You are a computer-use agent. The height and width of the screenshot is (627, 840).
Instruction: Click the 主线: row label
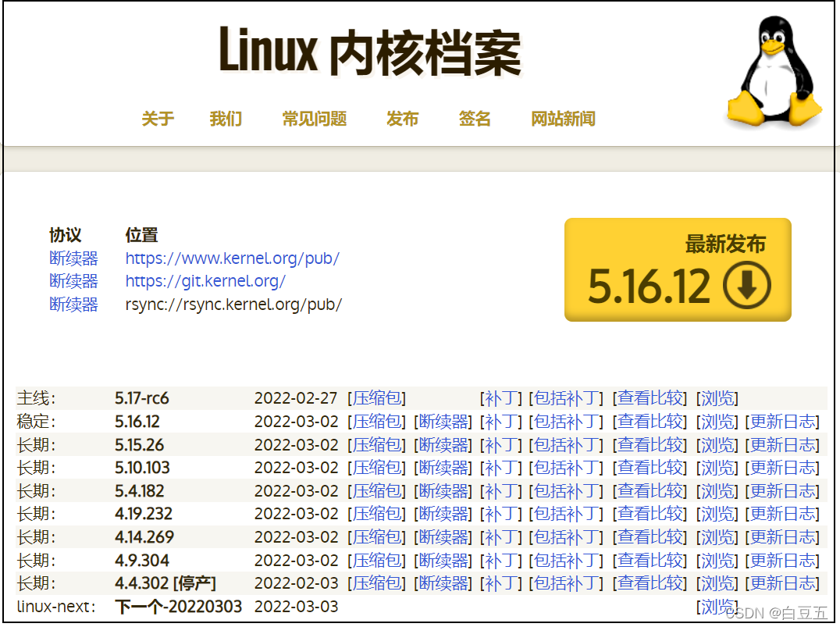(x=37, y=398)
